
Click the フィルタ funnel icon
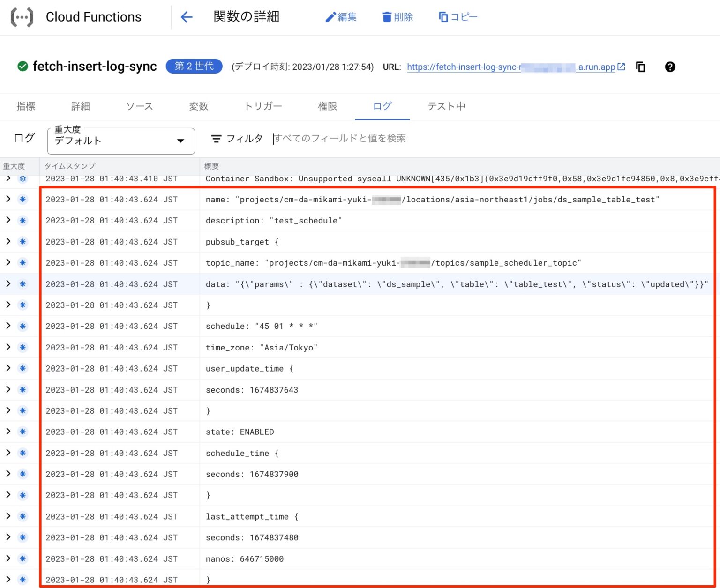[x=216, y=138]
